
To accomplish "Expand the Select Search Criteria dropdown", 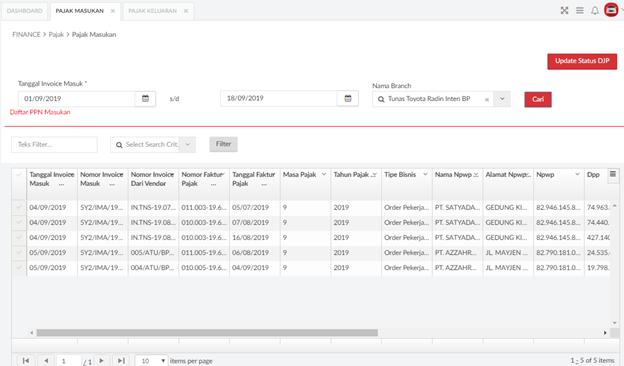I will pyautogui.click(x=187, y=144).
